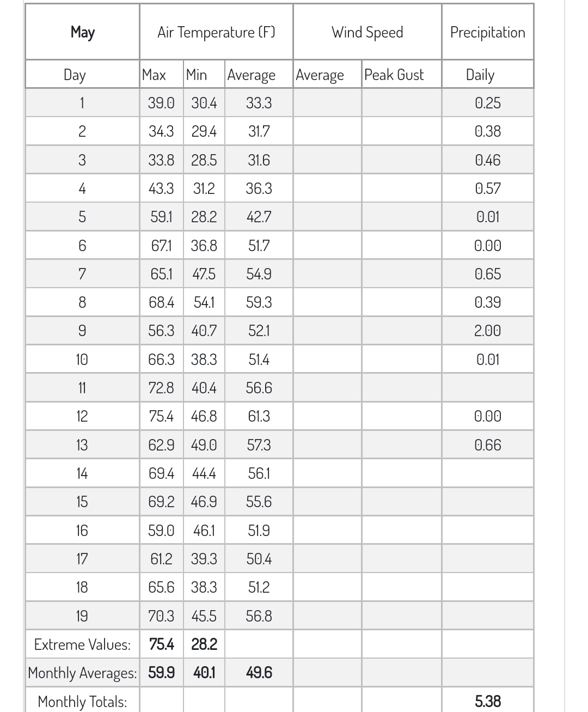Select the monthly total 5.38 cell

tap(488, 701)
